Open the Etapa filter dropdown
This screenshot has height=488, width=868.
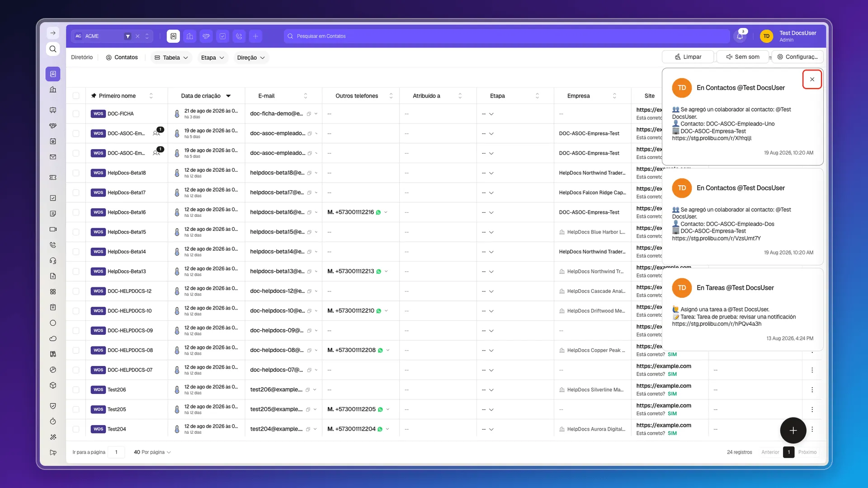click(x=212, y=57)
